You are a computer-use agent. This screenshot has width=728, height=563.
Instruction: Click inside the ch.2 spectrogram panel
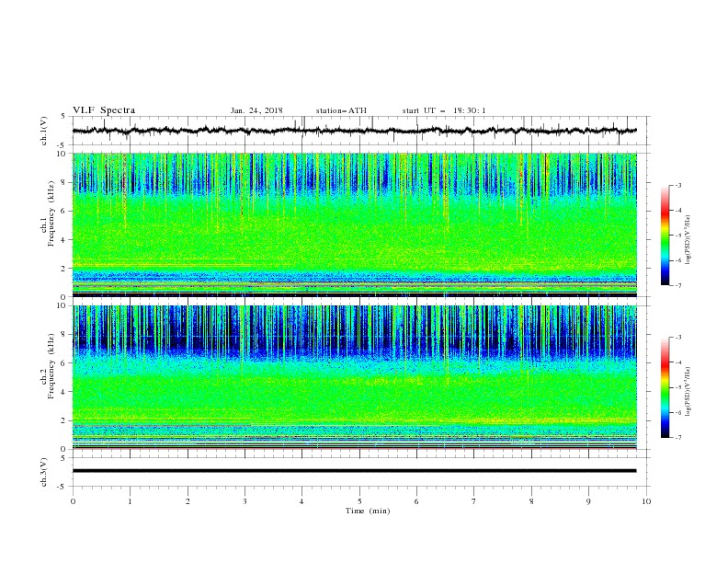click(354, 377)
